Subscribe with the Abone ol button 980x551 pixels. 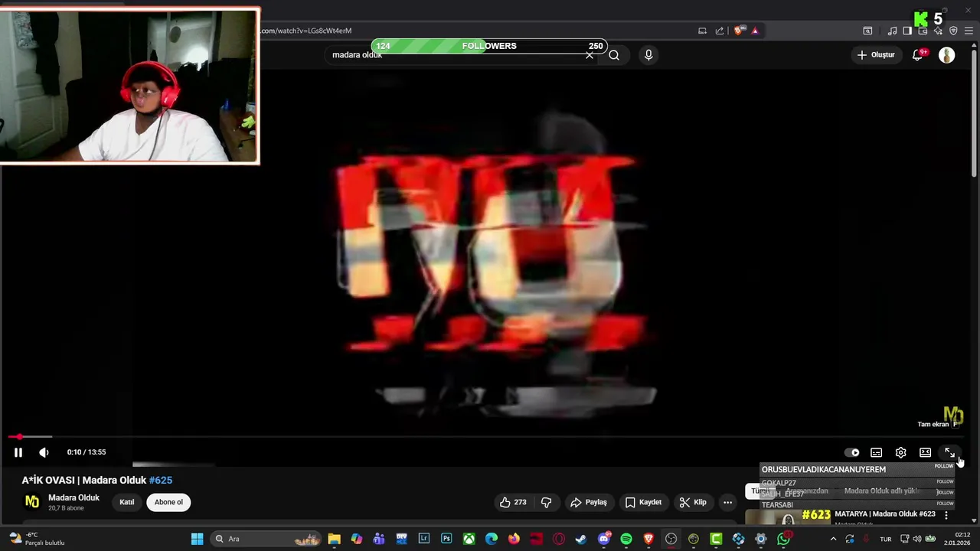[168, 502]
